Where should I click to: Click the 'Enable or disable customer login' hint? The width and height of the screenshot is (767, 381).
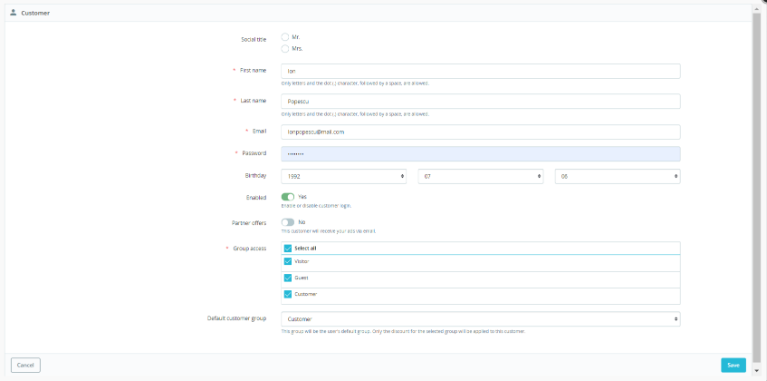pyautogui.click(x=316, y=206)
